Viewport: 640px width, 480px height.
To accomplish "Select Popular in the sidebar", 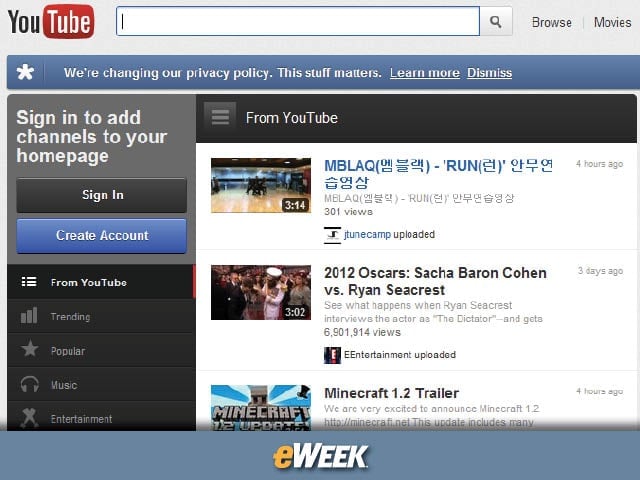I will pos(101,350).
